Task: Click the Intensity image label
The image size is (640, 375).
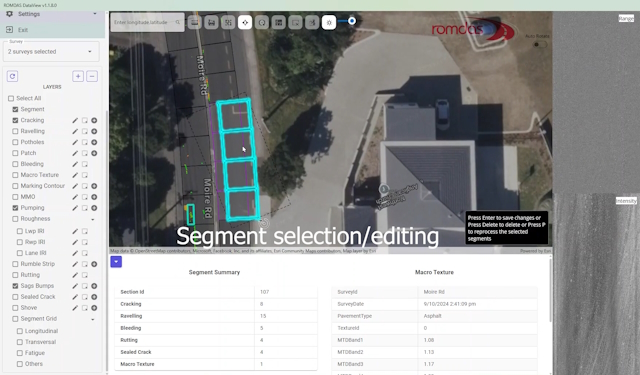Action: coord(626,201)
